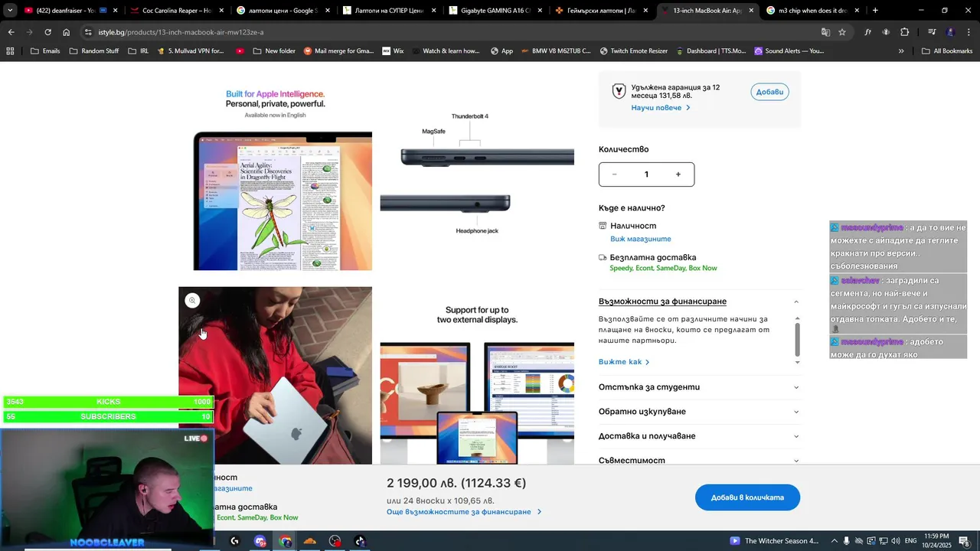Open the Sound Alerts bookmark
This screenshot has height=551, width=980.
pos(789,51)
